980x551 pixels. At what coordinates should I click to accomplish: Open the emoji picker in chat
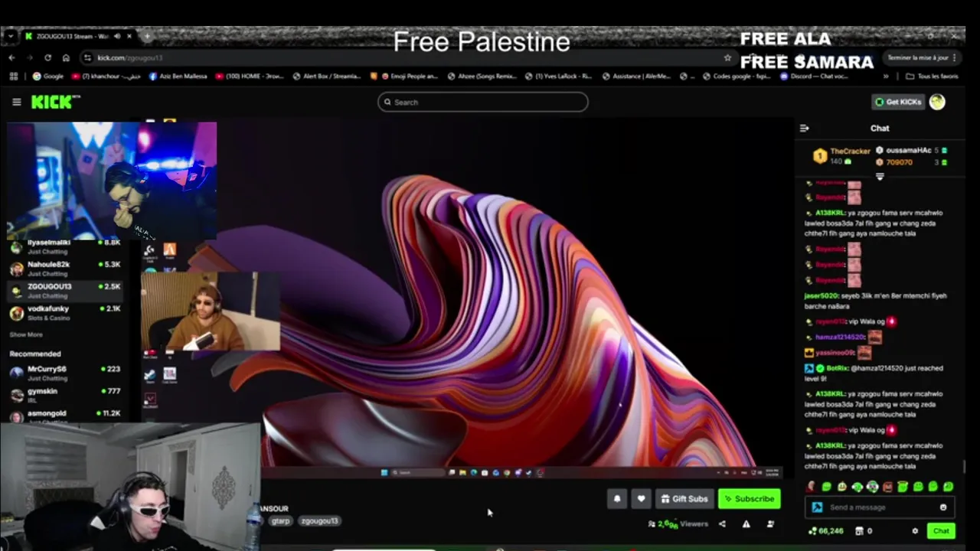[943, 507]
